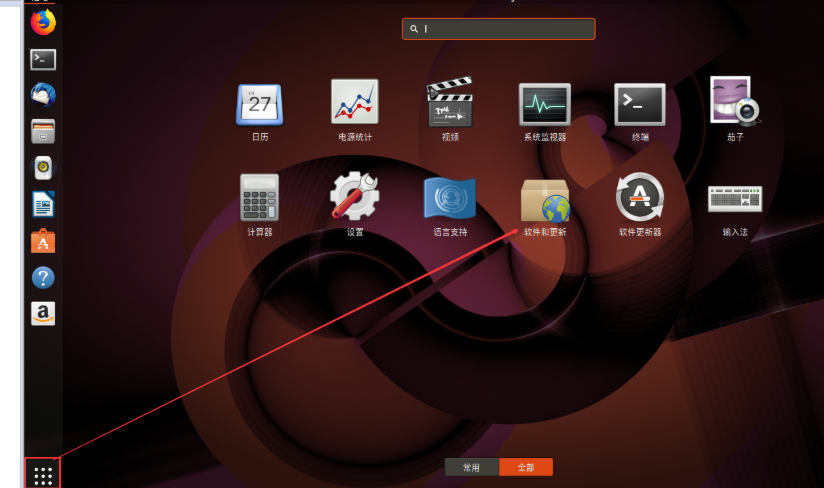Focus the application search field
Image resolution: width=824 pixels, height=488 pixels.
499,29
